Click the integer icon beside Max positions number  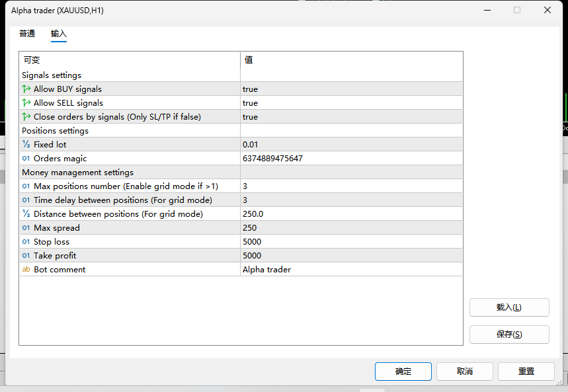point(26,186)
